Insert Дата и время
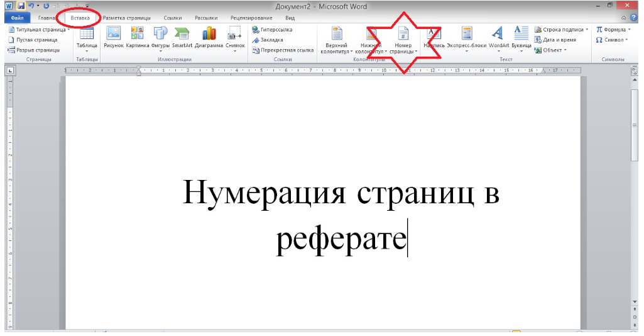 tap(555, 40)
